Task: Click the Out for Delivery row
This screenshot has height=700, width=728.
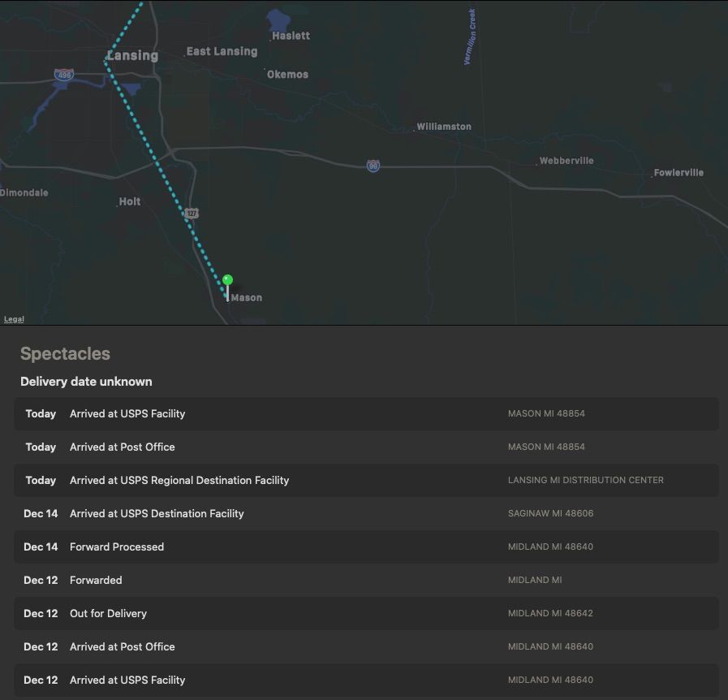Action: pos(366,614)
